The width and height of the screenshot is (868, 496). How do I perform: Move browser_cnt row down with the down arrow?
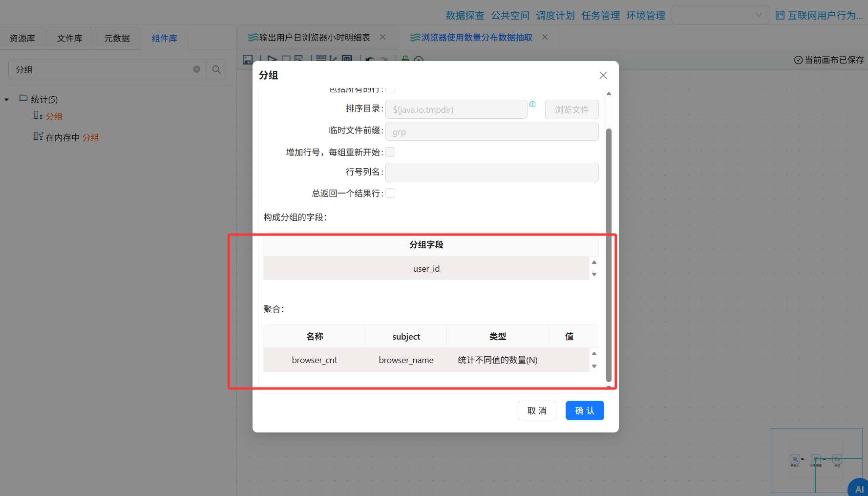(594, 366)
